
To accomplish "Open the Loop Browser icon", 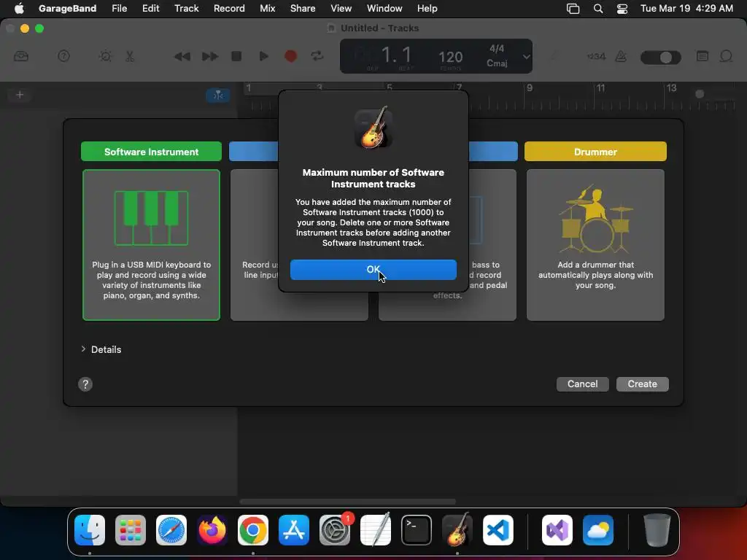I will (x=726, y=56).
